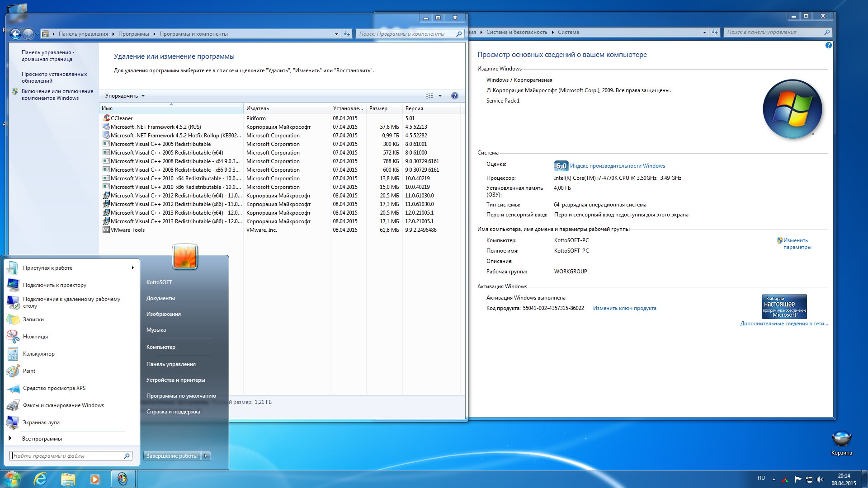The image size is (868, 488).
Task: Sort programs by Имя column header
Action: (171, 108)
